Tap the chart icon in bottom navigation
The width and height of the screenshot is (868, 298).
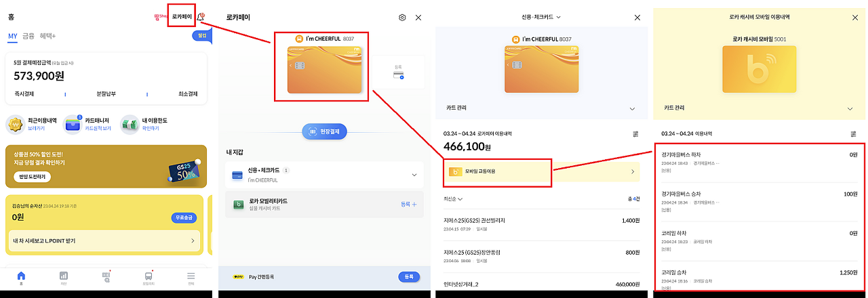(x=64, y=276)
